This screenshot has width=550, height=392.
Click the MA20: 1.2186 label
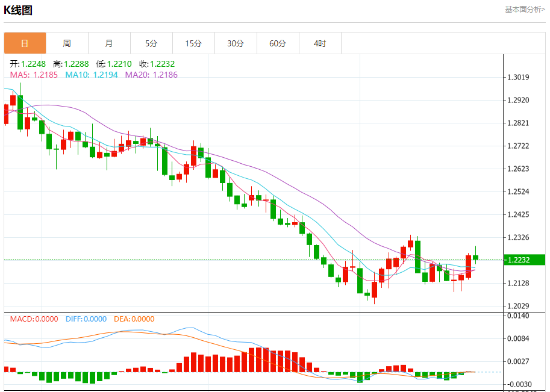[x=151, y=75]
